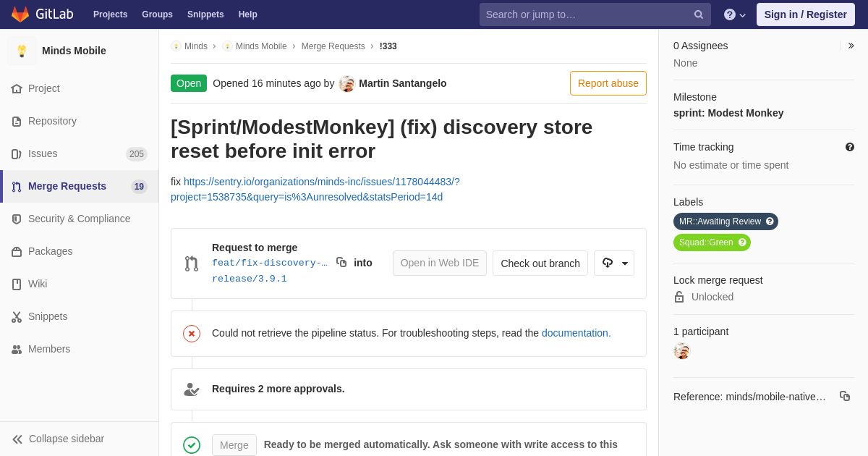Click the Issues count badge 205
Image resolution: width=868 pixels, height=456 pixels.
[137, 153]
